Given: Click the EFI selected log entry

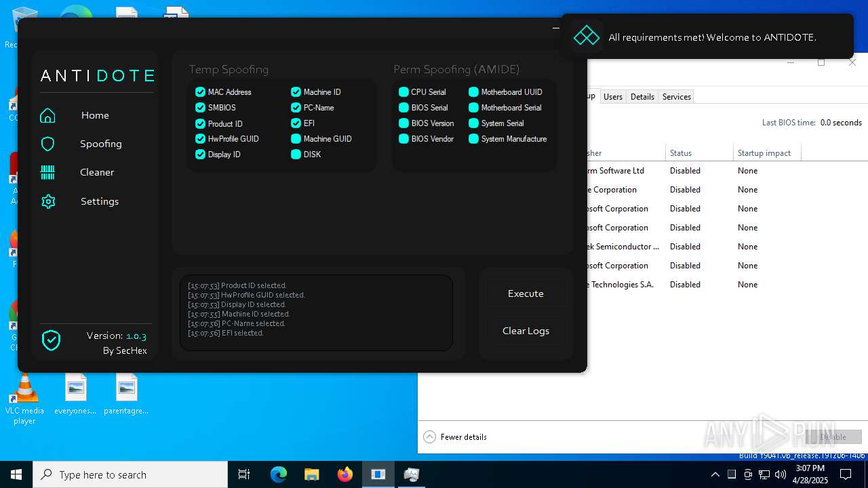Looking at the screenshot, I should click(226, 333).
